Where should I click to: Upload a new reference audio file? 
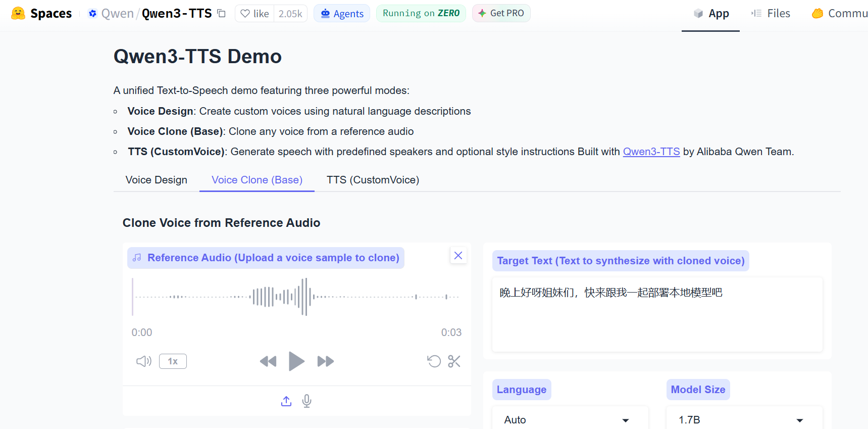point(286,401)
